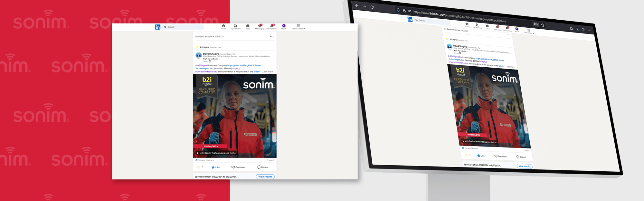The image size is (644, 201).
Task: Open the B2i identity switcher dropdown on monitor
Action: [467, 155]
